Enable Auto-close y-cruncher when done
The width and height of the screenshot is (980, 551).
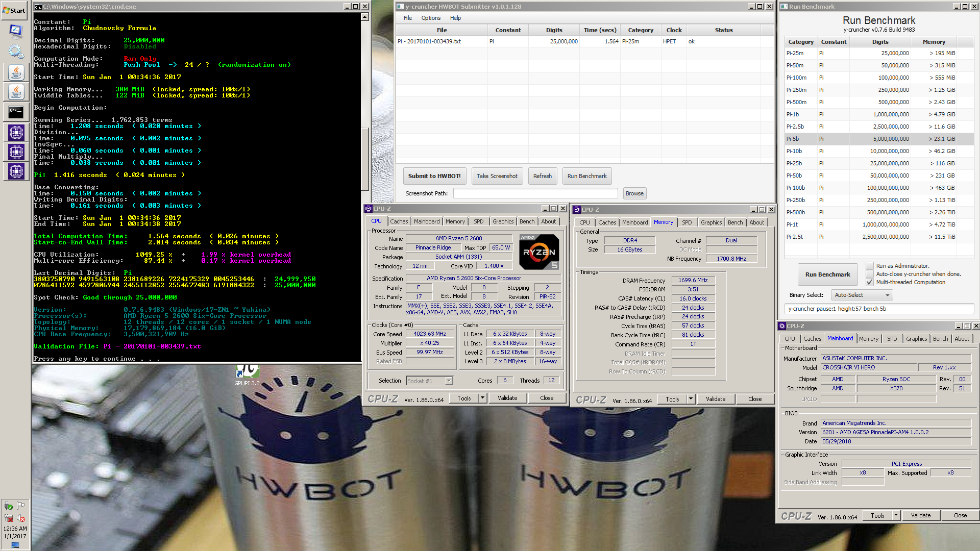point(870,274)
